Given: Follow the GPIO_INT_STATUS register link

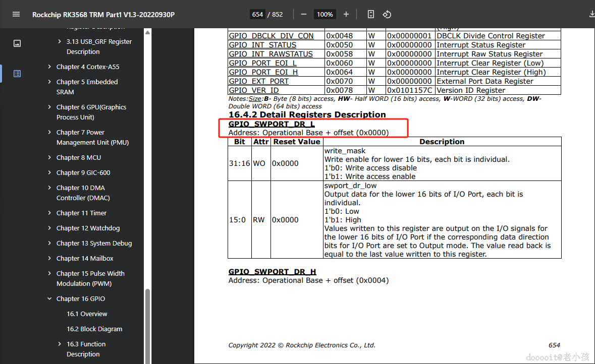Looking at the screenshot, I should point(262,45).
